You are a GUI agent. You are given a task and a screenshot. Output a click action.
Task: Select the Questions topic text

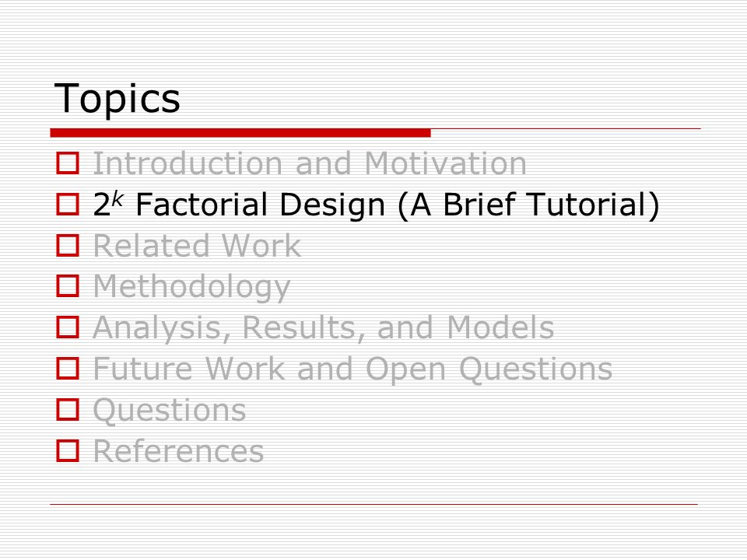[170, 410]
